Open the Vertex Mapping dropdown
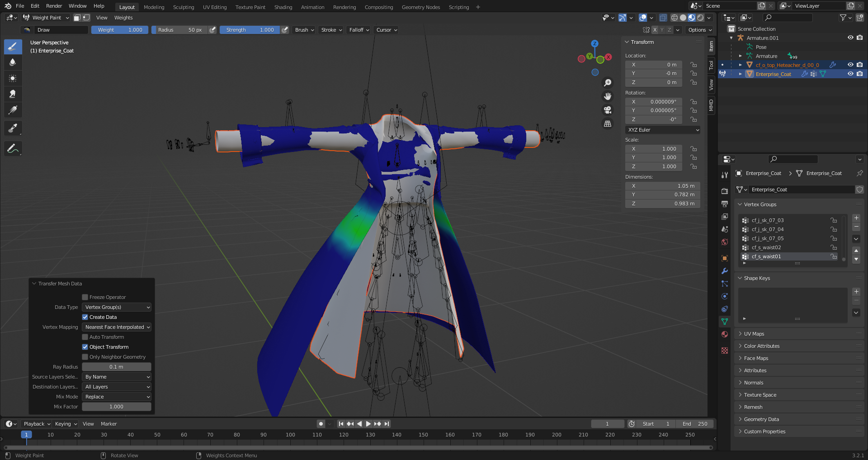This screenshot has width=868, height=460. click(117, 327)
